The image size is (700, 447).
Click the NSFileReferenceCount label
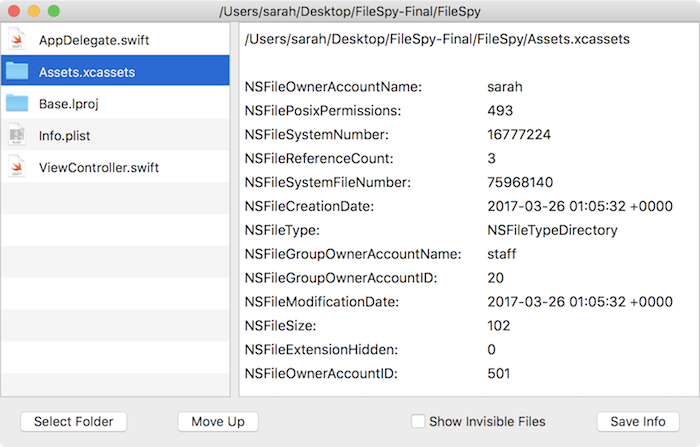coord(319,159)
